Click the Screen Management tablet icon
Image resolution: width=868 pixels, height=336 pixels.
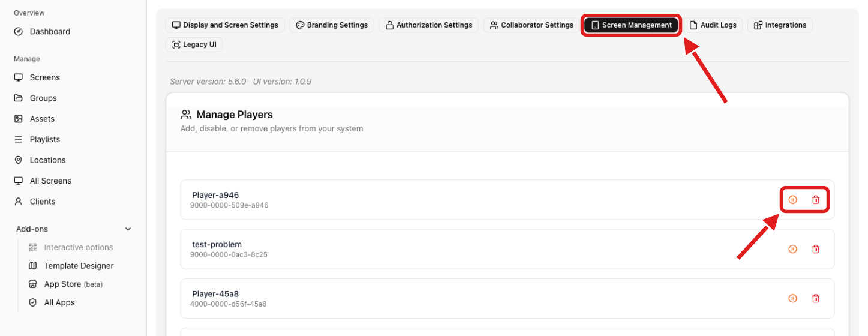coord(595,25)
